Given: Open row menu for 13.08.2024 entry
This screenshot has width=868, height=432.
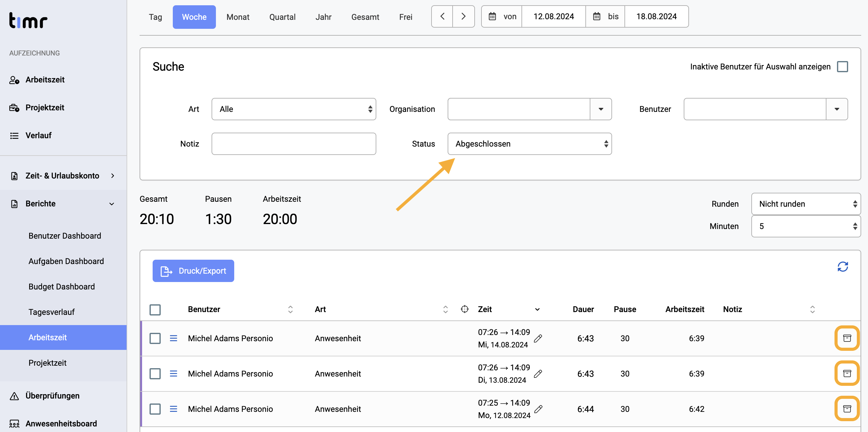Looking at the screenshot, I should (x=173, y=373).
